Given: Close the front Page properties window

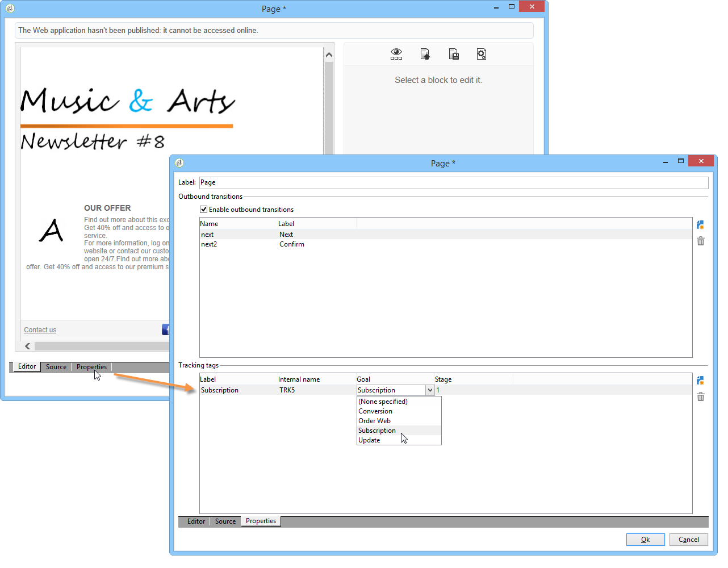Looking at the screenshot, I should pos(701,161).
